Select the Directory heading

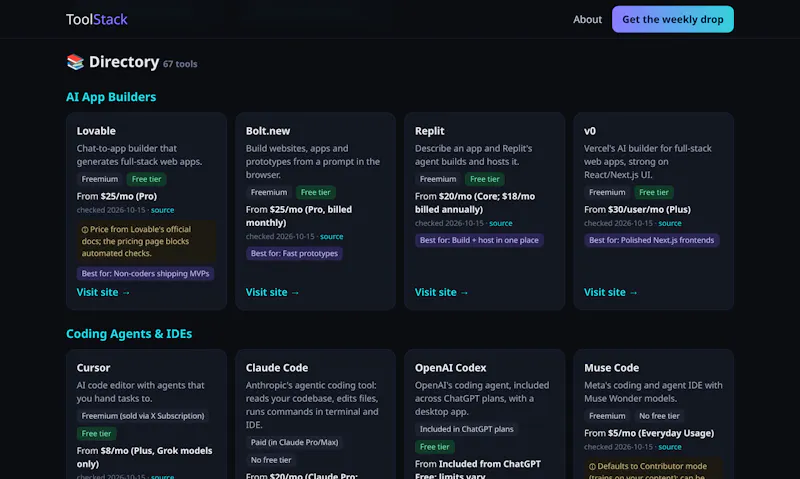tap(124, 62)
